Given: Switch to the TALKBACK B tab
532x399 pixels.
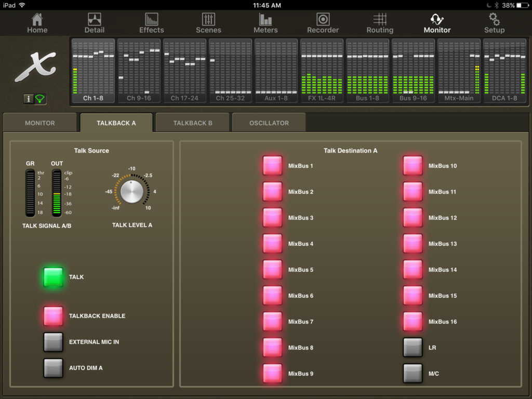Looking at the screenshot, I should (192, 122).
